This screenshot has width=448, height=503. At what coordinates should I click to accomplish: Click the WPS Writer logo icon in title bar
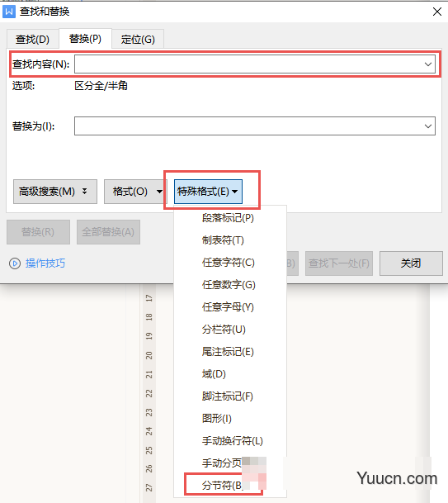pos(9,12)
